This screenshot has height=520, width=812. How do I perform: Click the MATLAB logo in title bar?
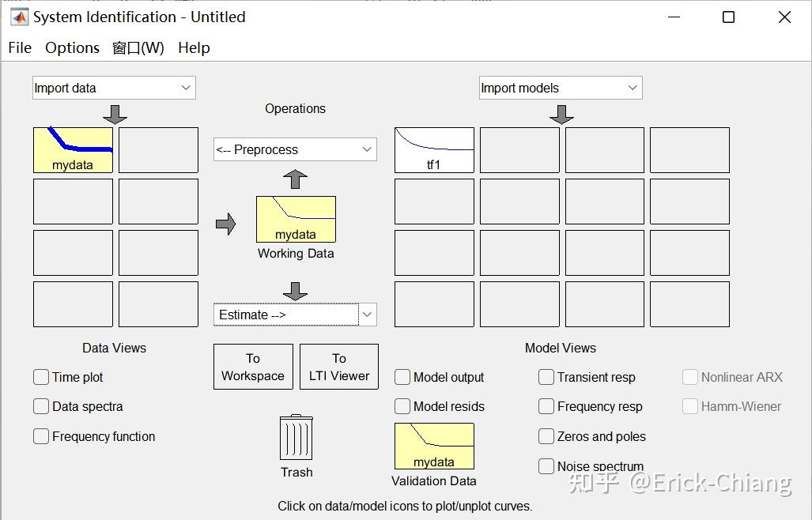[x=19, y=17]
